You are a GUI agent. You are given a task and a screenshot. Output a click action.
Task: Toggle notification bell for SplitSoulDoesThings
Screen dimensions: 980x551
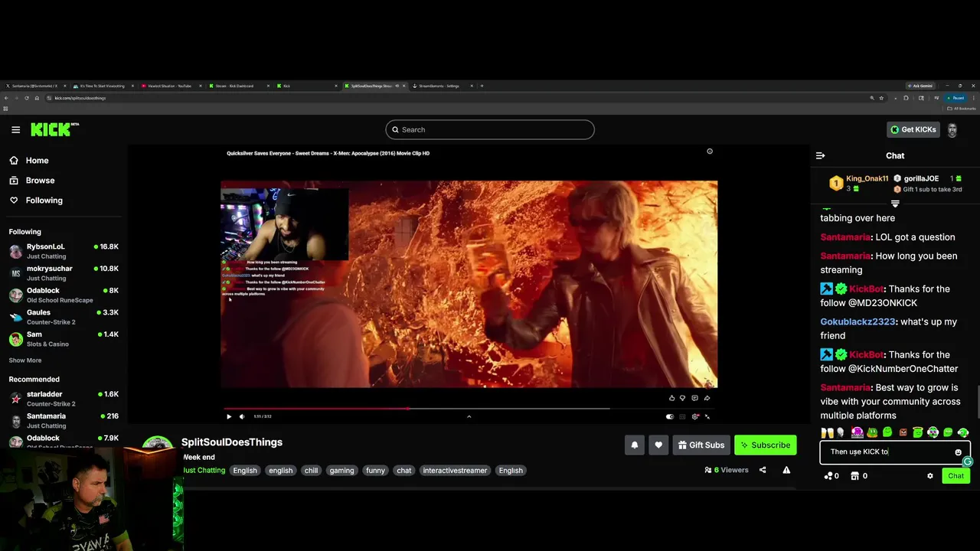click(x=635, y=445)
